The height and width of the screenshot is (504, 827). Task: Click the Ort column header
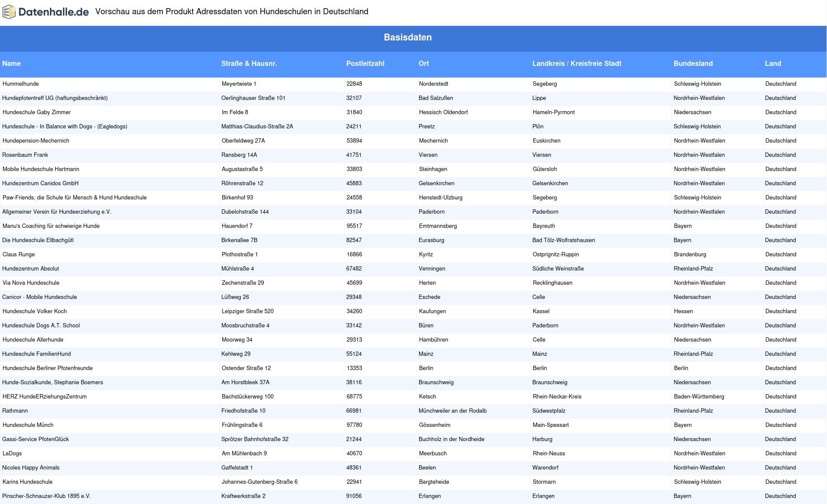tap(424, 63)
